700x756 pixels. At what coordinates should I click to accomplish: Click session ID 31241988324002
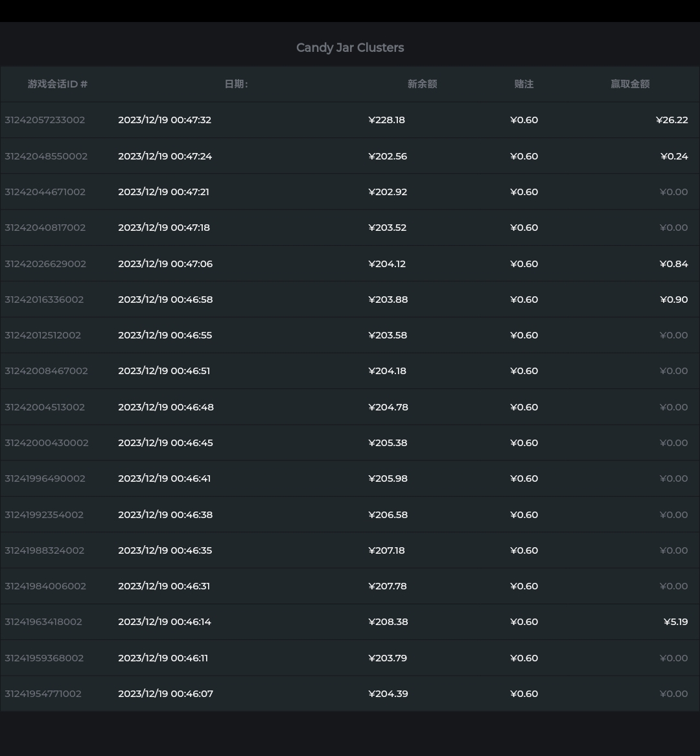click(44, 550)
